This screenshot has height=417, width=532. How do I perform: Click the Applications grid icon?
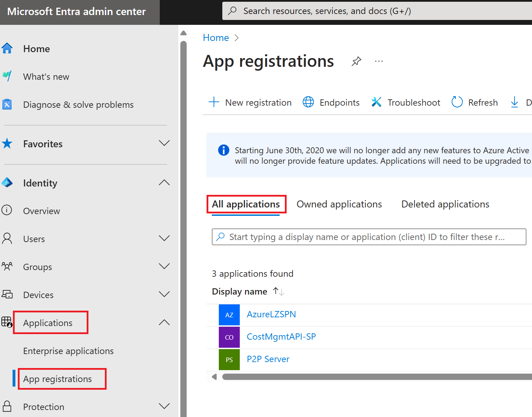pos(7,322)
